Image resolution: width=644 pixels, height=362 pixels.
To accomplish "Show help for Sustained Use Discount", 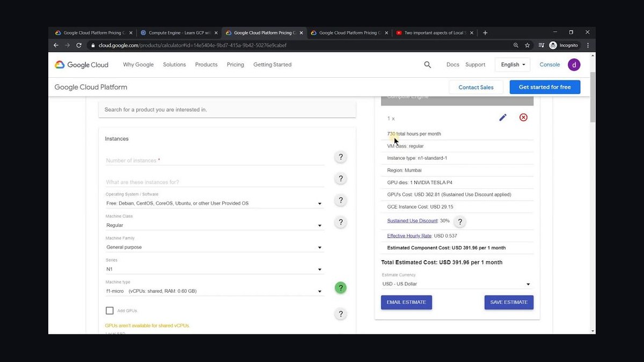I will point(460,221).
